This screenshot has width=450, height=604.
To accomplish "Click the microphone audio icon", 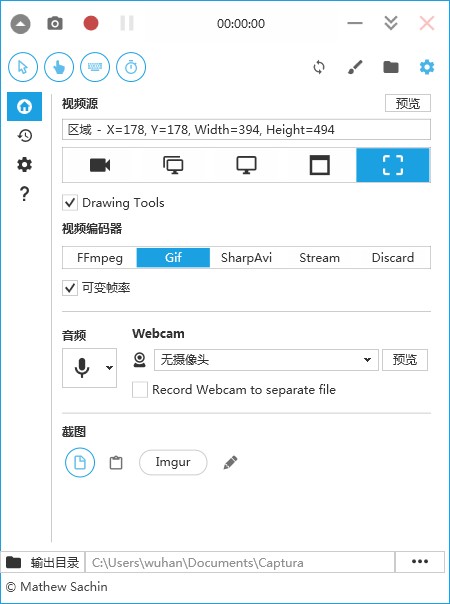I will pos(82,368).
